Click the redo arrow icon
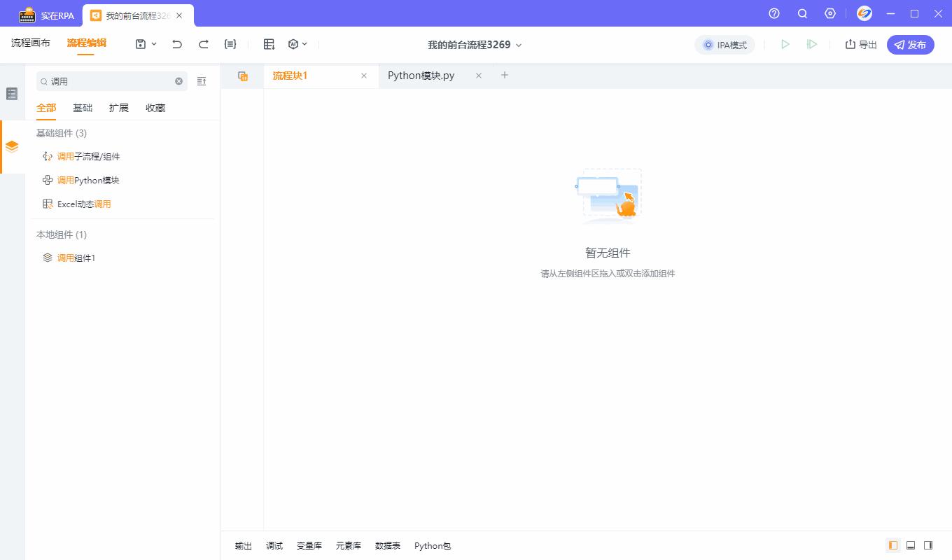 pos(203,43)
